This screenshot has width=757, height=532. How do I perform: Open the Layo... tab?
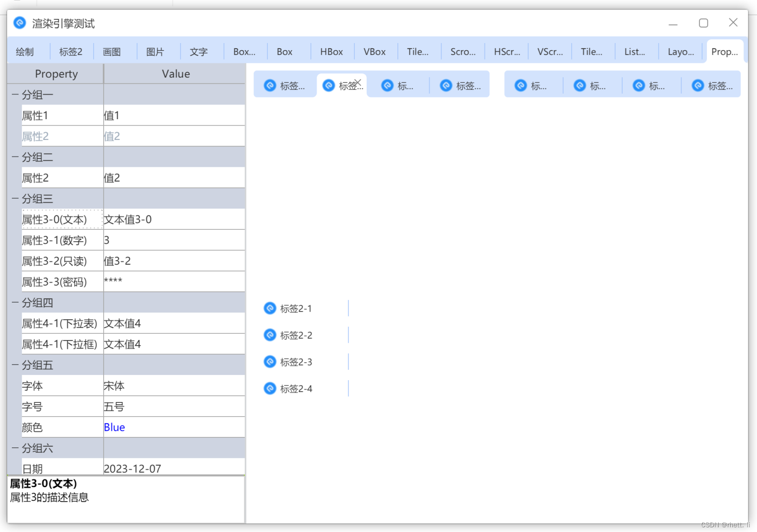[680, 52]
